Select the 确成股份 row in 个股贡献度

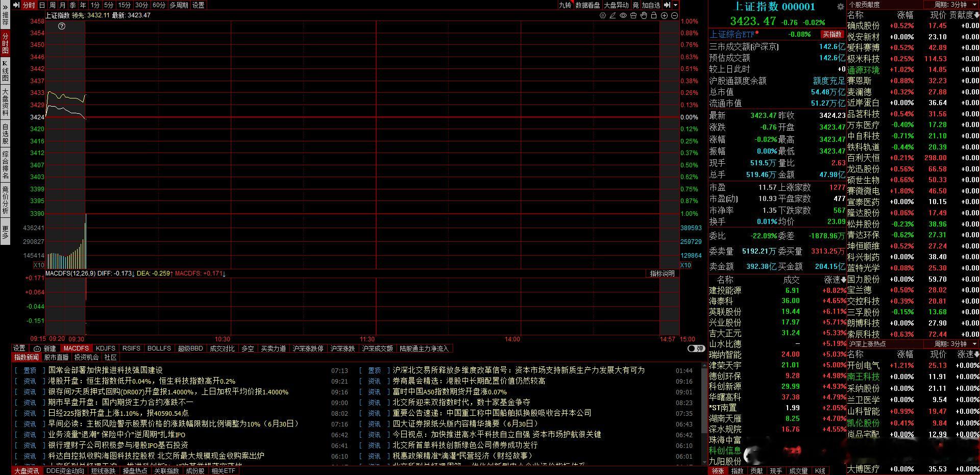point(913,26)
